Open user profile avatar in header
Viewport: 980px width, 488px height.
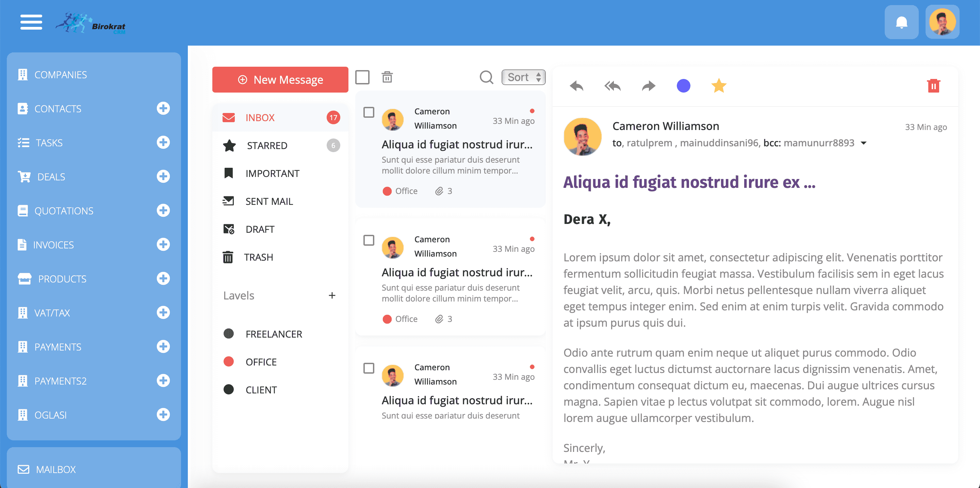[x=942, y=22]
